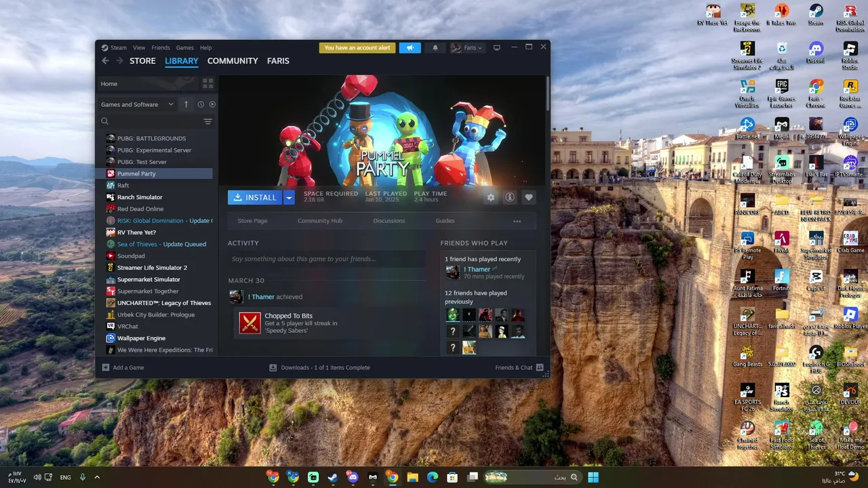Toggle microphone icon in system tray

83,477
